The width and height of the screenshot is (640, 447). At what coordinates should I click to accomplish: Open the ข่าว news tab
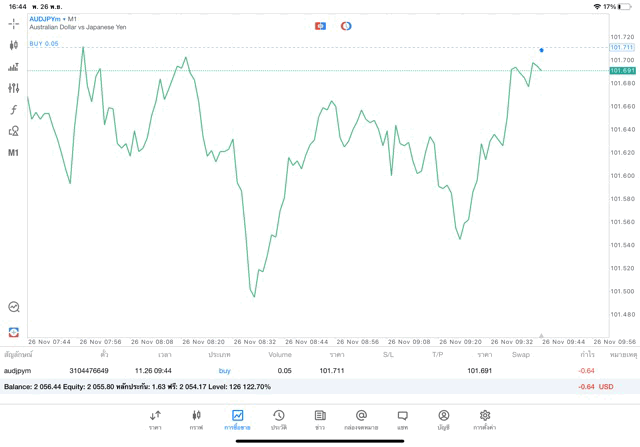point(320,419)
